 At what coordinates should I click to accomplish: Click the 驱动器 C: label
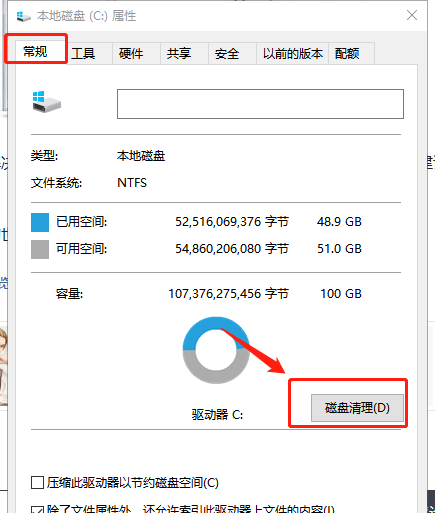217,415
